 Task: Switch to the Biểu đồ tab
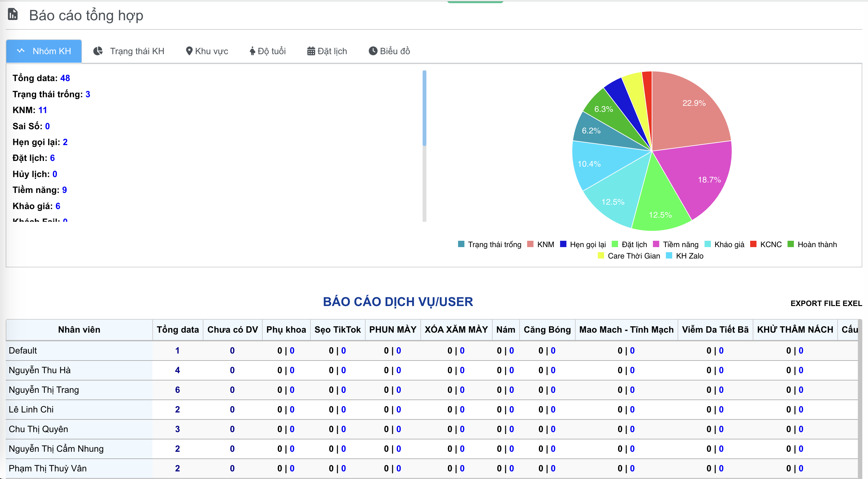(x=390, y=51)
